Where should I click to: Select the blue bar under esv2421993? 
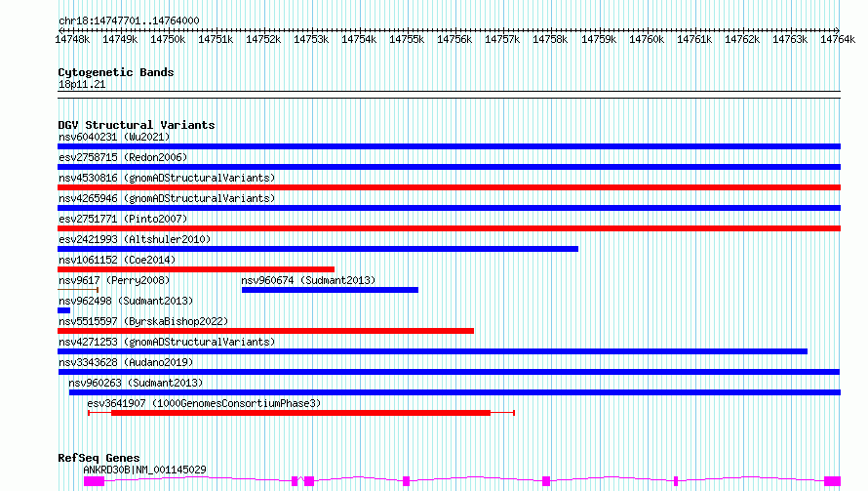pos(318,249)
